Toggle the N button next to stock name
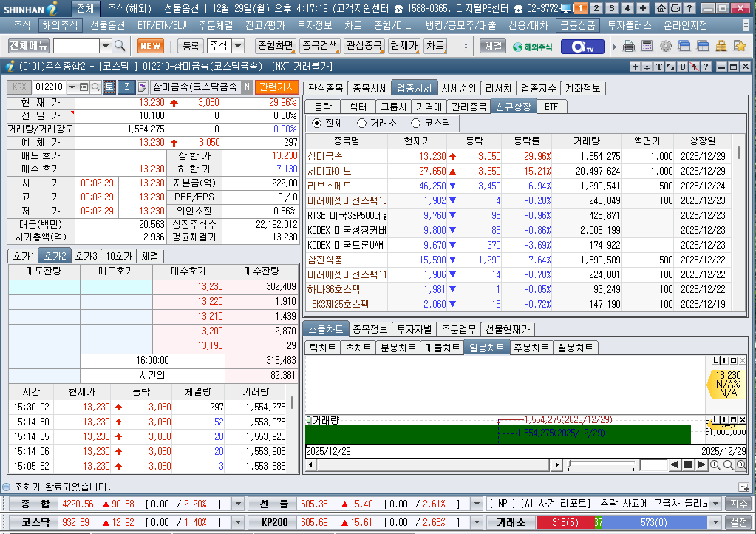 tap(247, 87)
